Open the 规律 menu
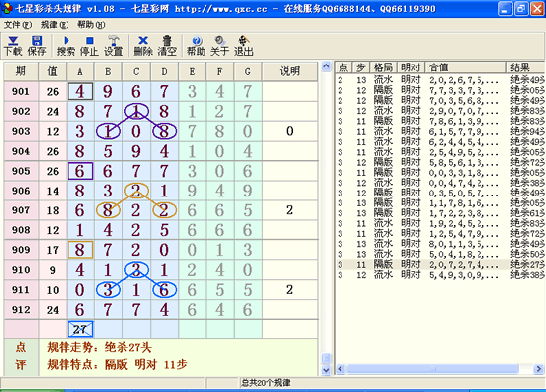546x392 pixels. pos(55,25)
